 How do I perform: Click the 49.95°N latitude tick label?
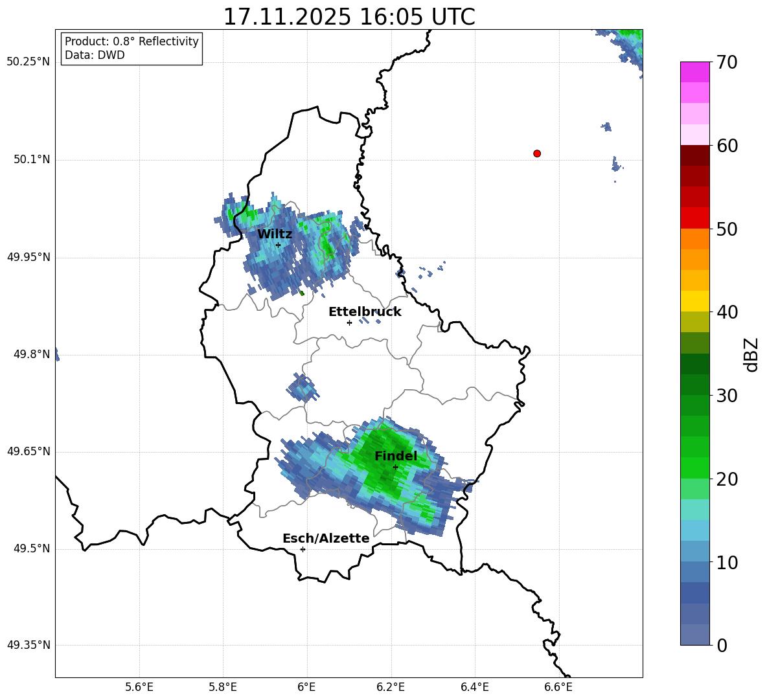pos(29,257)
